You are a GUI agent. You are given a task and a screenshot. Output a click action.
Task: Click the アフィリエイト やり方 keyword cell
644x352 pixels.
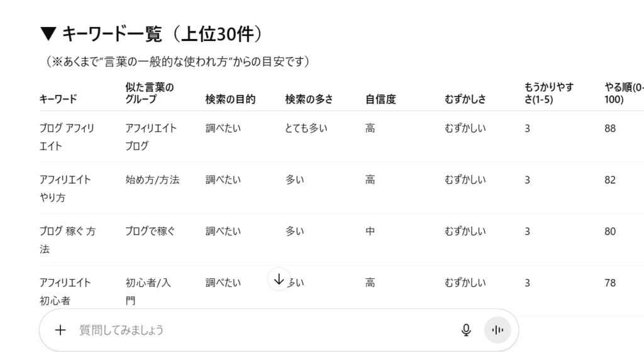click(65, 188)
